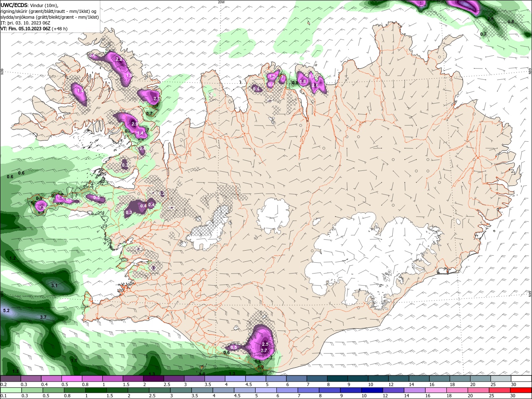Click the '1.4' value in the Westfjords' southeast
532x399 pixels.
140,133
